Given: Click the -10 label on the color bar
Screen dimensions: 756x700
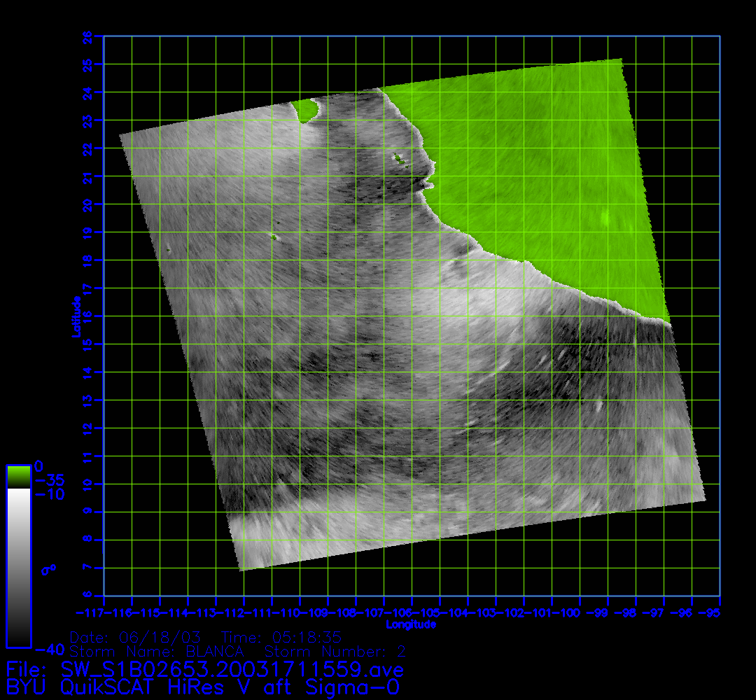Looking at the screenshot, I should pyautogui.click(x=48, y=494).
